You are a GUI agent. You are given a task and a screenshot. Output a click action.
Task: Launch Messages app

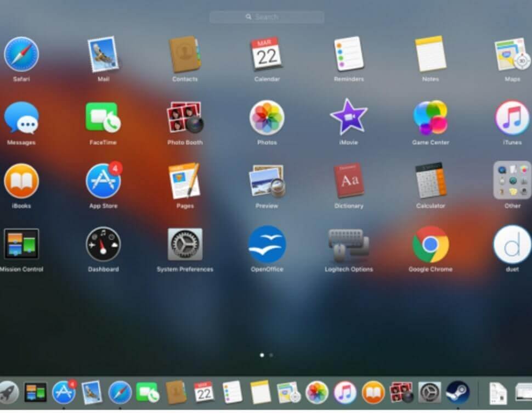tap(21, 118)
